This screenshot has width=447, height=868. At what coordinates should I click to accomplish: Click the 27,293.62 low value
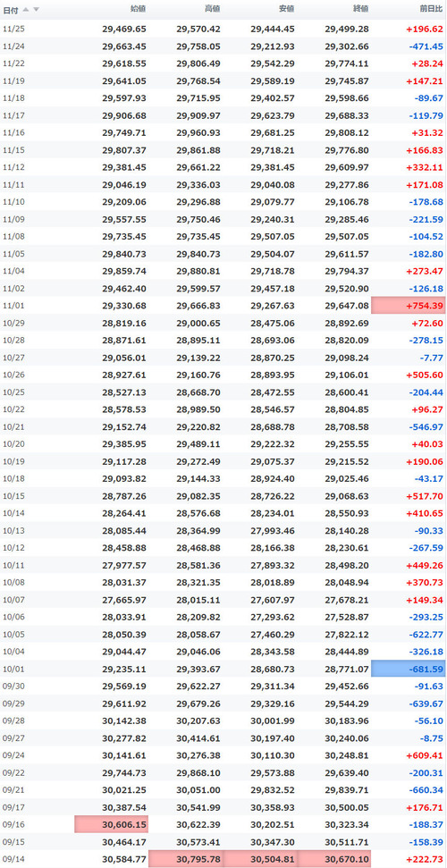click(x=273, y=617)
